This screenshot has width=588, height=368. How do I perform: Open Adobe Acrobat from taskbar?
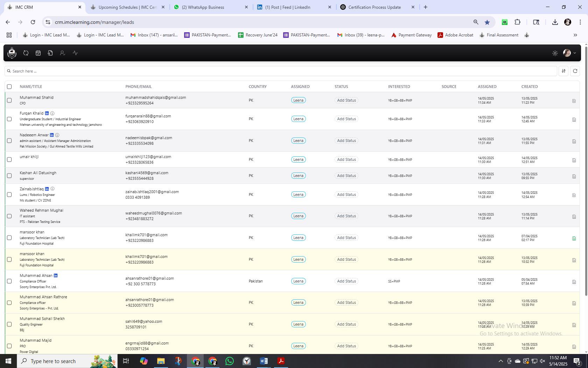point(281,361)
